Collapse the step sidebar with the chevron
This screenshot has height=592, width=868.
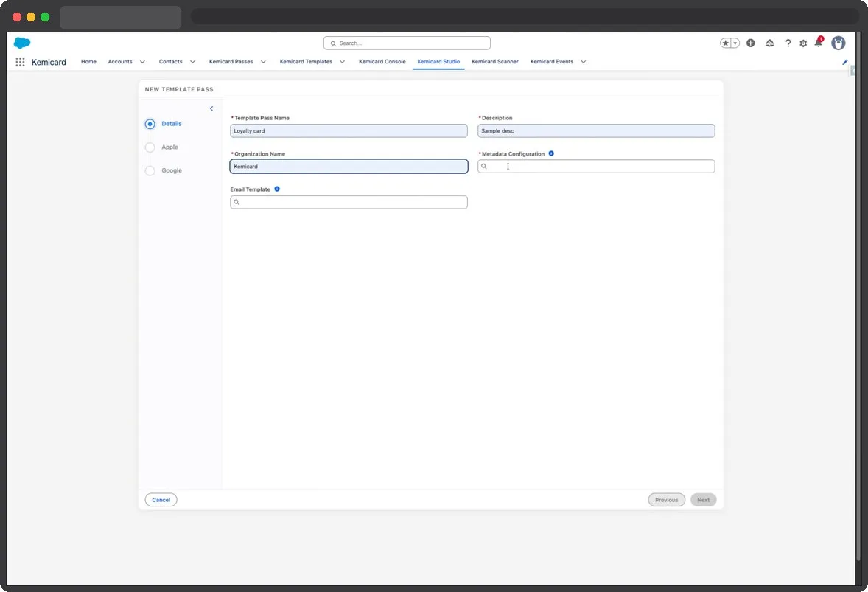pyautogui.click(x=211, y=108)
